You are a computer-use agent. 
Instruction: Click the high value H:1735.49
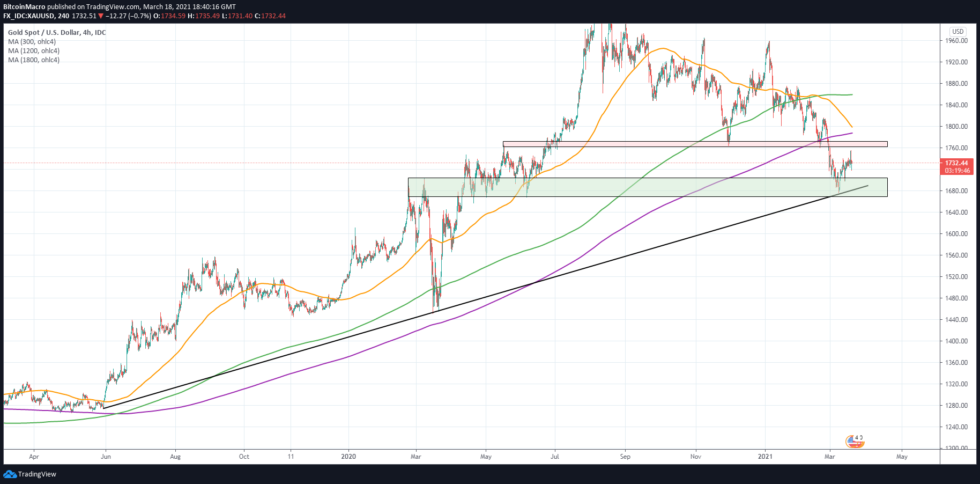click(x=204, y=16)
